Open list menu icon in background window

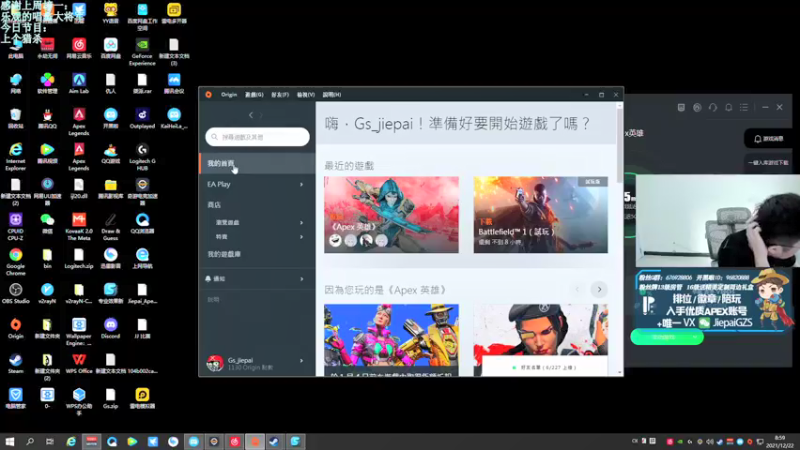(x=744, y=108)
